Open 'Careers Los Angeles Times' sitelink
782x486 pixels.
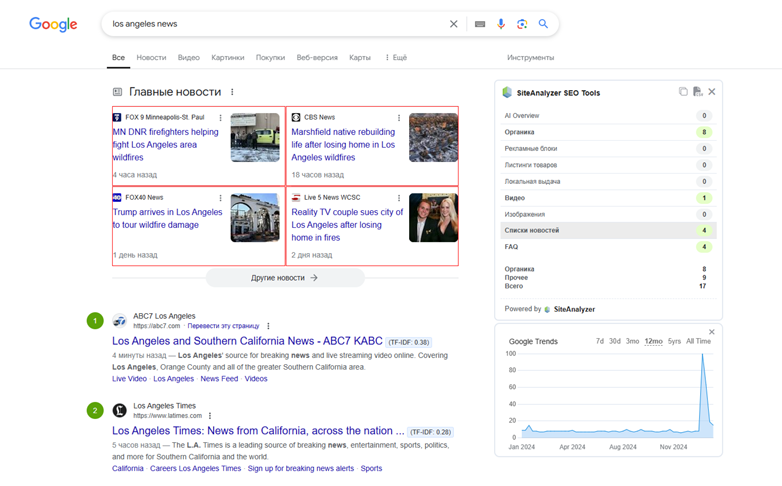(196, 469)
